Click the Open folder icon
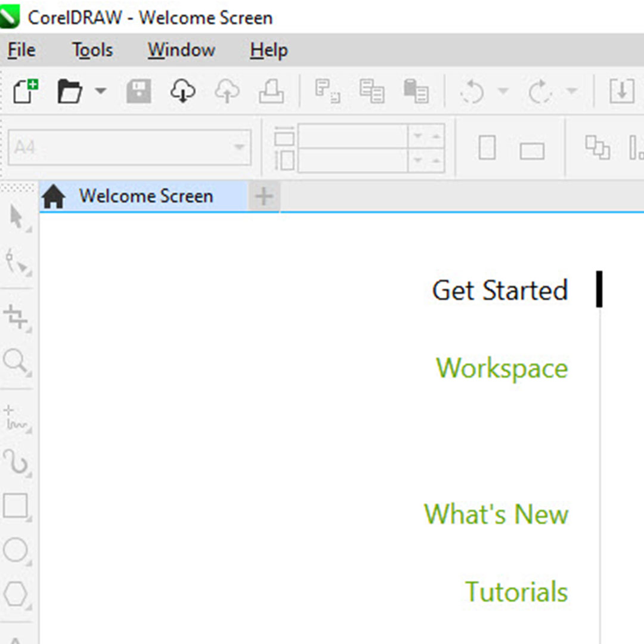This screenshot has height=644, width=644. coord(70,92)
